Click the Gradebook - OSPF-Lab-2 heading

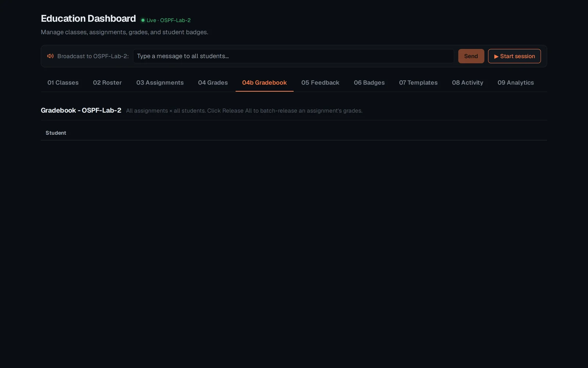pyautogui.click(x=81, y=110)
